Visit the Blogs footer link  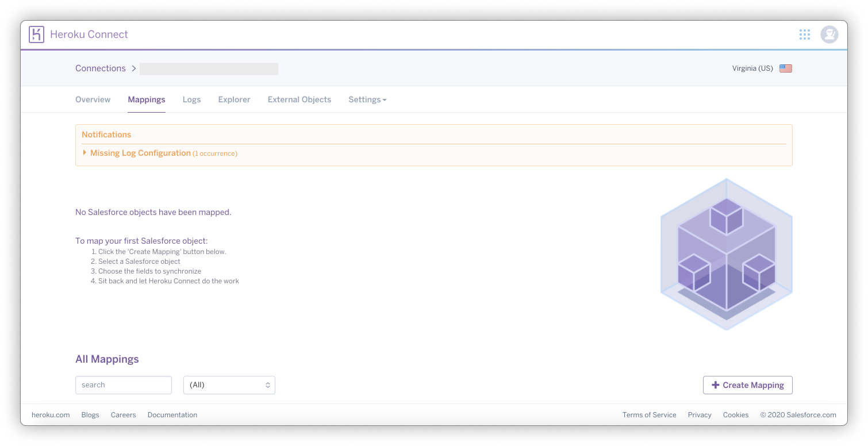(90, 415)
